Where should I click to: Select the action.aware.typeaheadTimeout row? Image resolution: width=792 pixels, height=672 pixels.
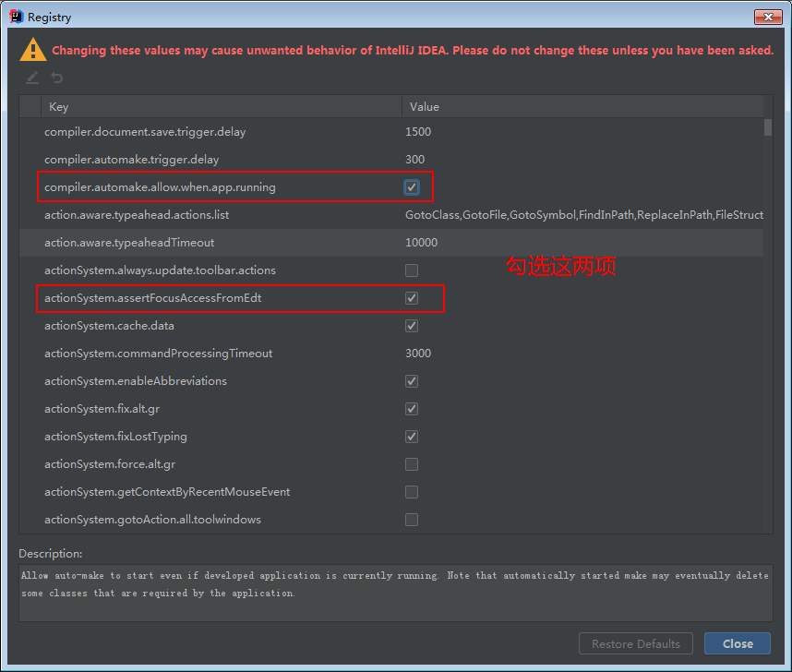[x=129, y=243]
